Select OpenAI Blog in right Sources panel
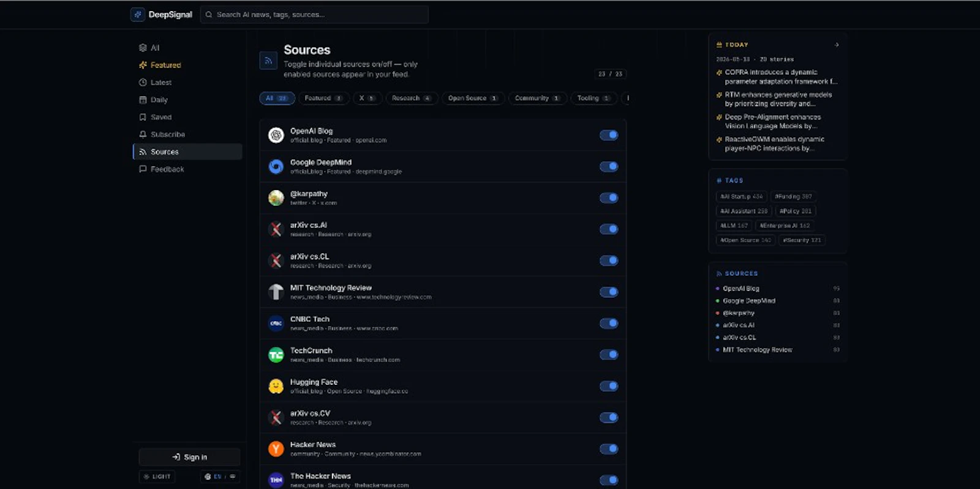Viewport: 980px width, 489px height. (x=778, y=289)
